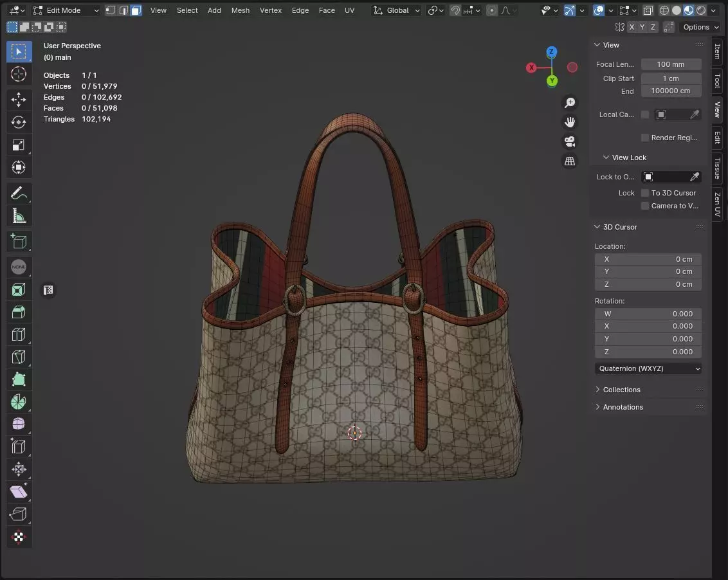Enable Lock To 3D Cursor checkbox
Image resolution: width=728 pixels, height=580 pixels.
click(x=645, y=193)
